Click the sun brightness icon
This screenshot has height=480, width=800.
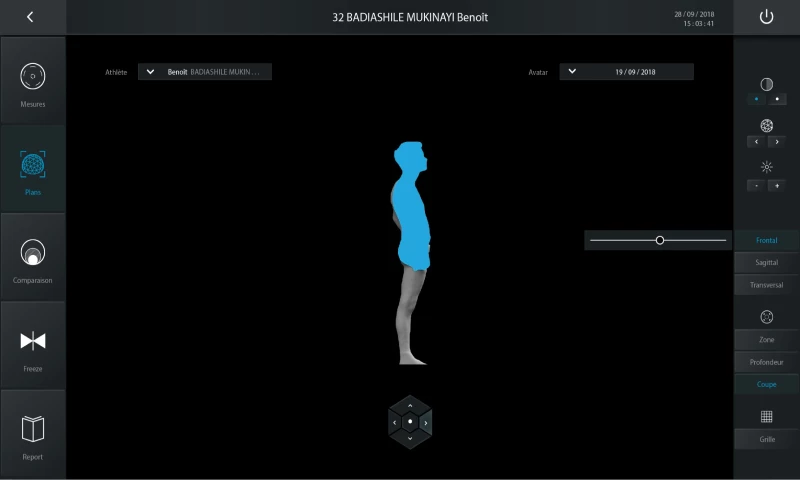[x=766, y=167]
